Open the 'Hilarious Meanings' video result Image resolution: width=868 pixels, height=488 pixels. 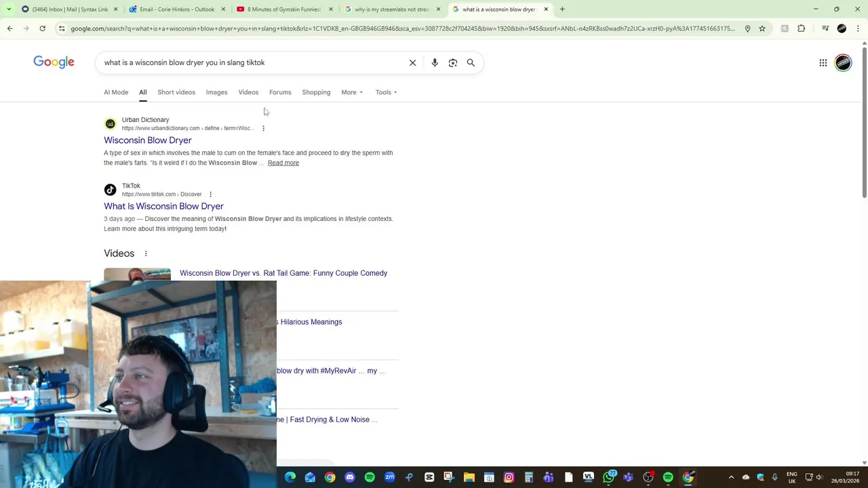point(309,322)
